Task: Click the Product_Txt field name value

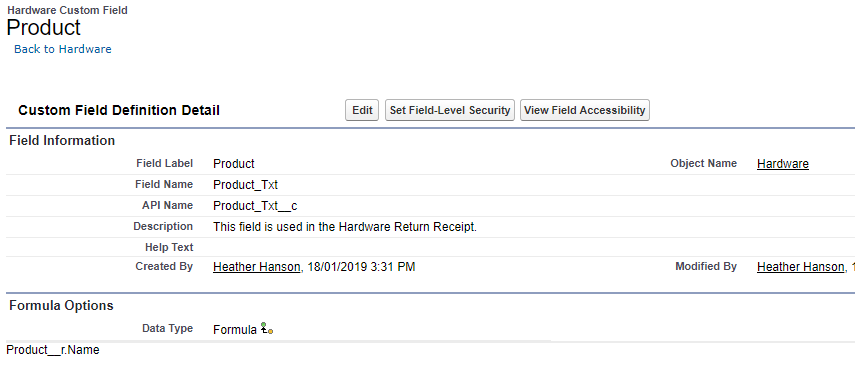Action: 245,185
